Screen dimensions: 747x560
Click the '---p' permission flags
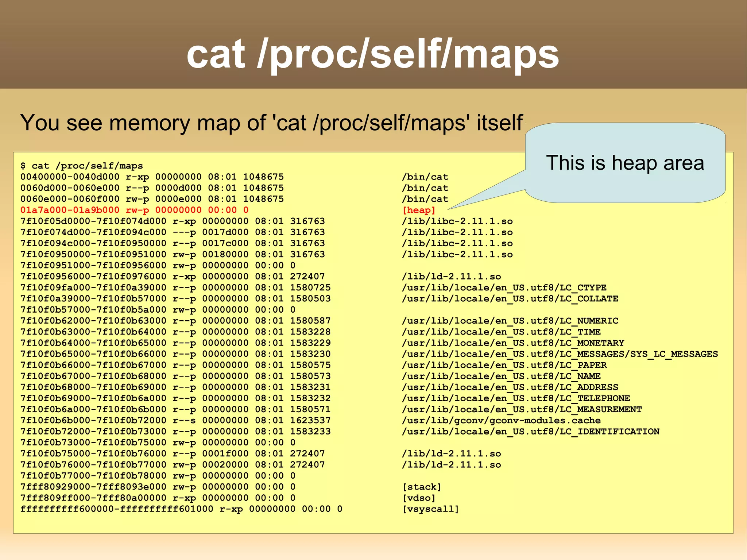click(184, 233)
